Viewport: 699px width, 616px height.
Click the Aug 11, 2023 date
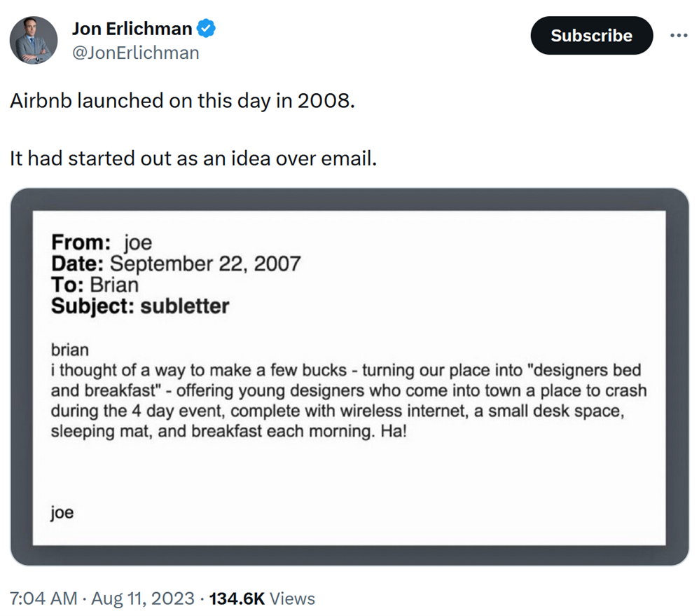141,598
